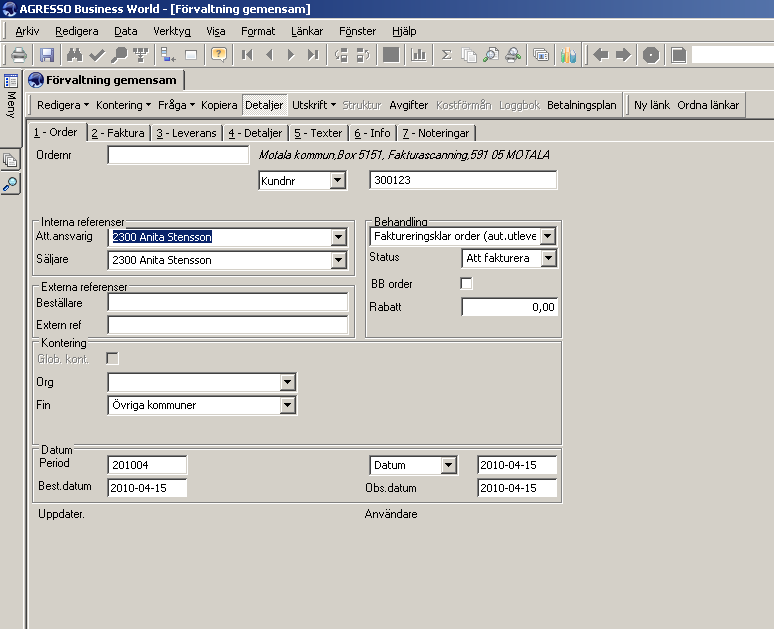Click the customer number field 300123
Image resolution: width=774 pixels, height=629 pixels.
pos(463,180)
